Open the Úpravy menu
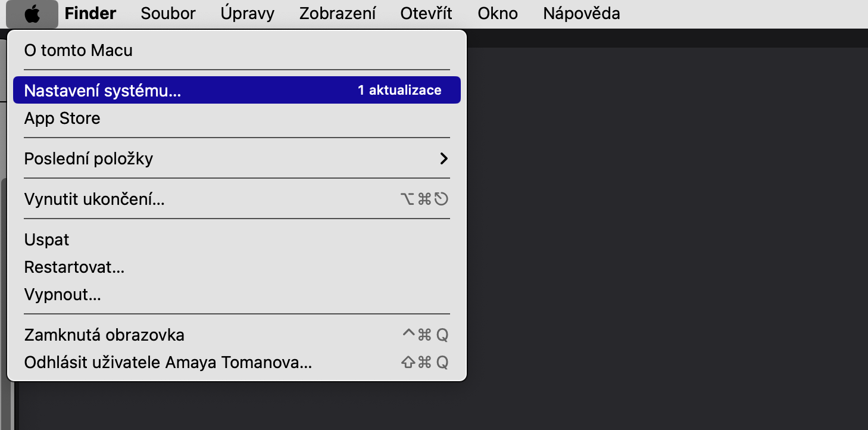Image resolution: width=868 pixels, height=430 pixels. (x=247, y=14)
